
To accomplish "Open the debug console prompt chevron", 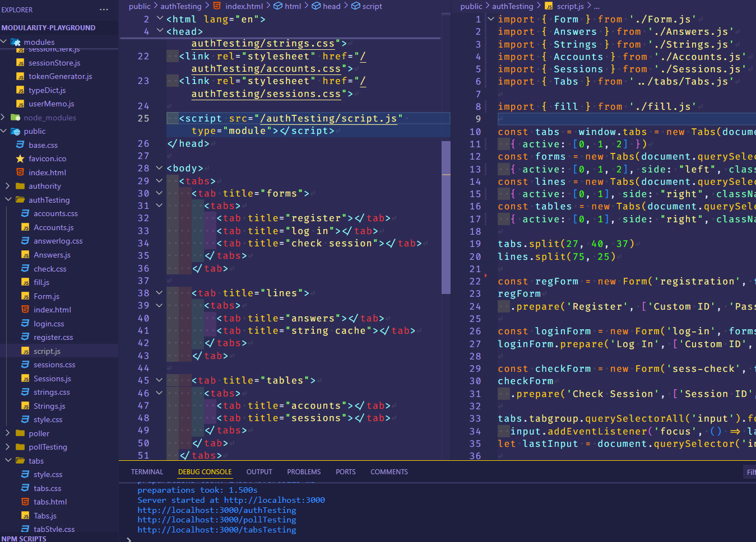I will click(129, 539).
